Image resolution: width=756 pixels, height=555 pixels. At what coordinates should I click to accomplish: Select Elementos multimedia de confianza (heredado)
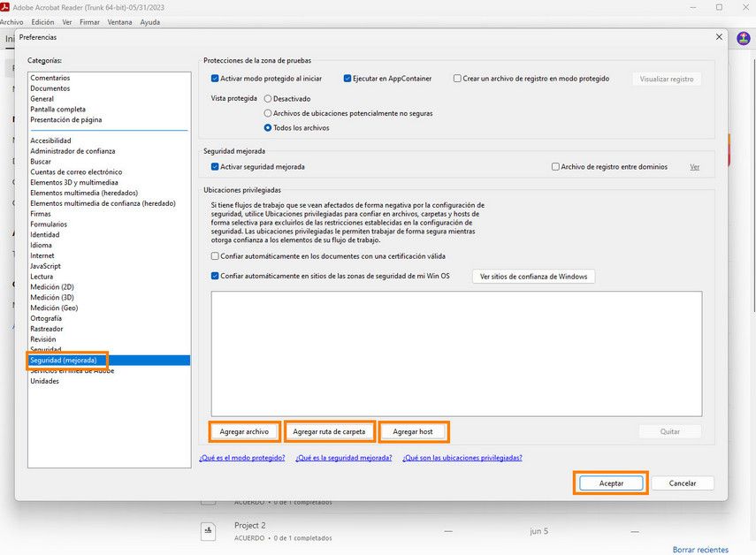103,203
